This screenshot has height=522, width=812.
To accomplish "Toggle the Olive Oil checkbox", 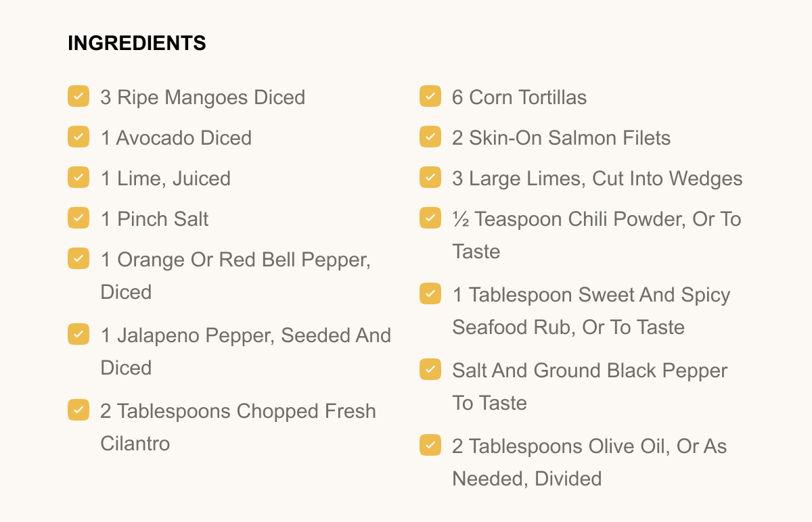I will 430,445.
